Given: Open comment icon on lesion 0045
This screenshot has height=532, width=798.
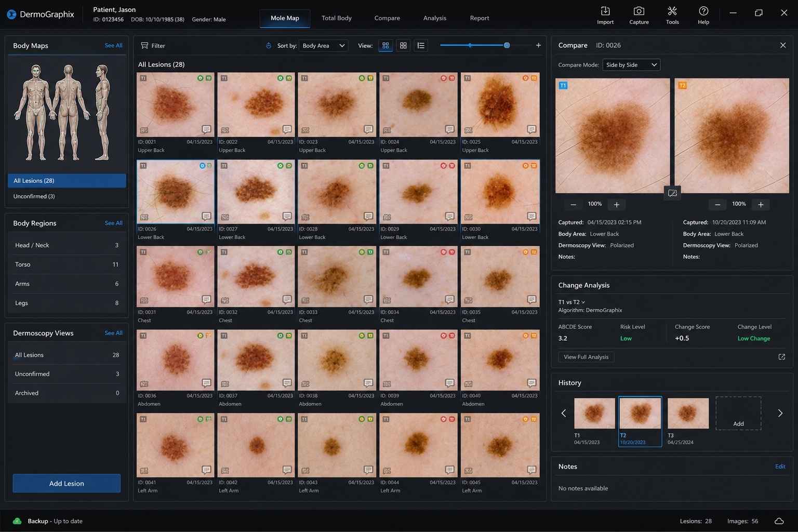Looking at the screenshot, I should tap(531, 470).
